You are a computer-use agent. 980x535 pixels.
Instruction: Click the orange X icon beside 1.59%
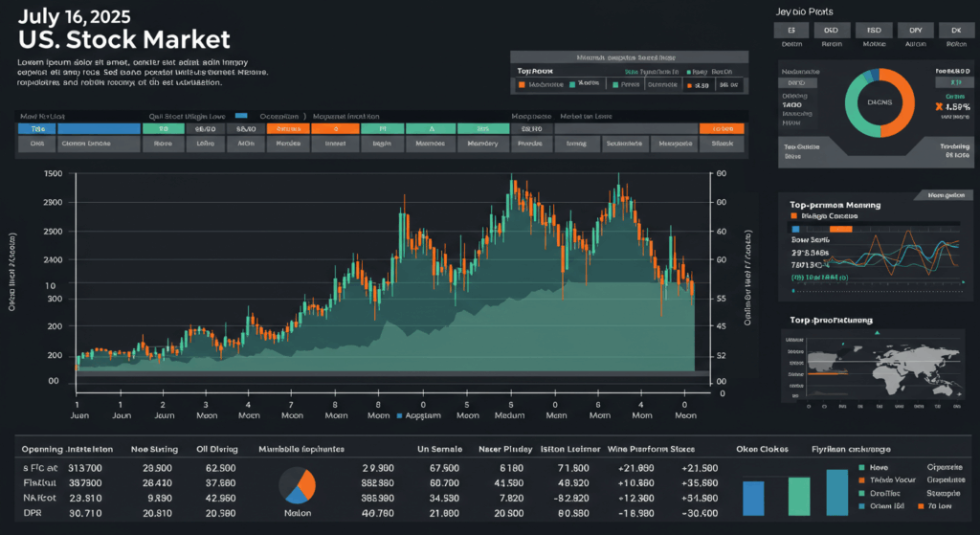tap(938, 106)
